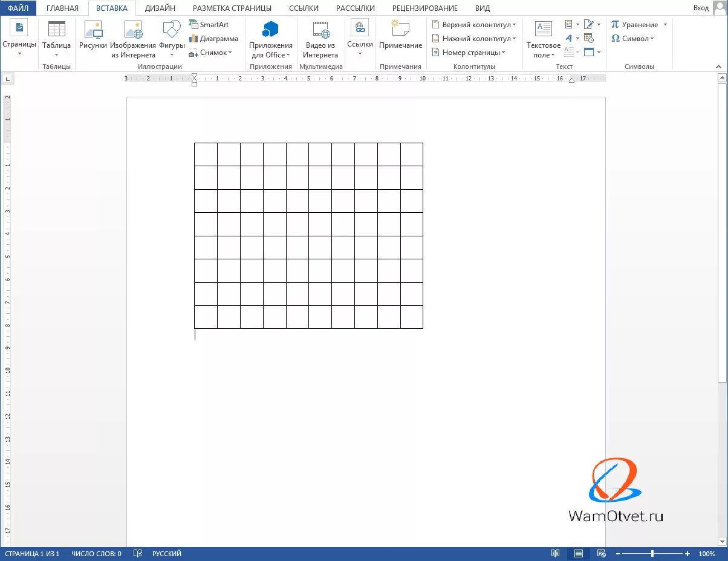The width and height of the screenshot is (728, 561).
Task: Open the Страницы (Pages) button
Action: click(19, 39)
